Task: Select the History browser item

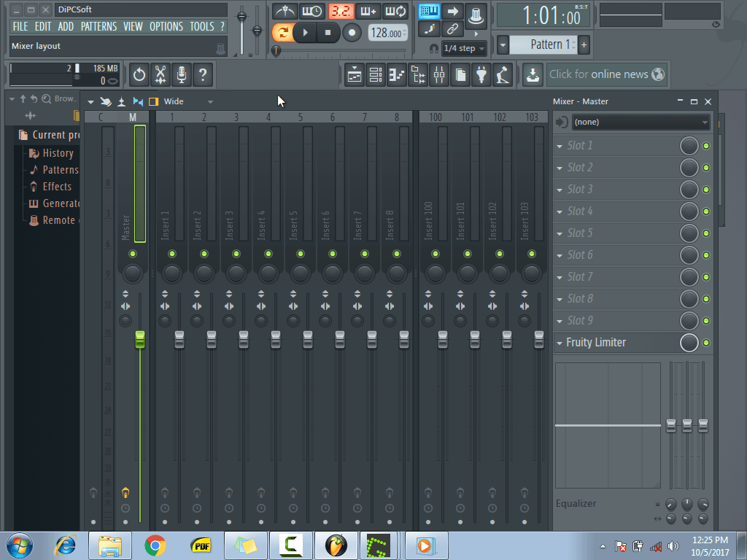Action: [x=52, y=153]
